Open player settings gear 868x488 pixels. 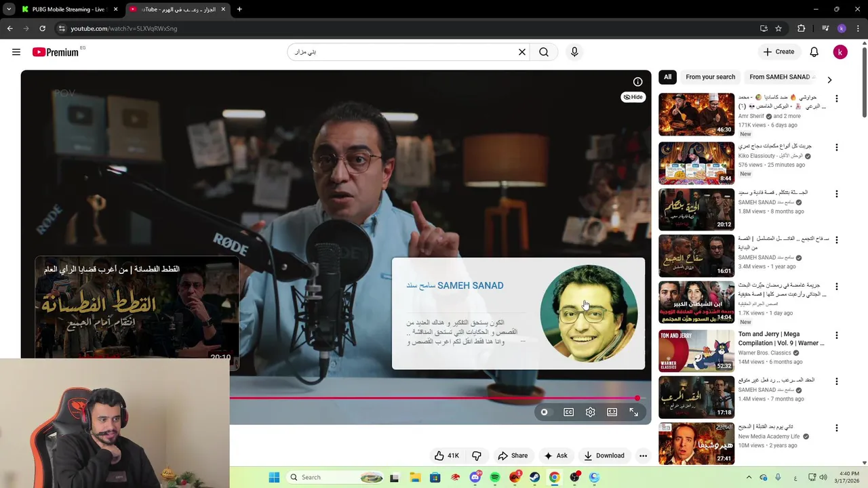click(590, 412)
